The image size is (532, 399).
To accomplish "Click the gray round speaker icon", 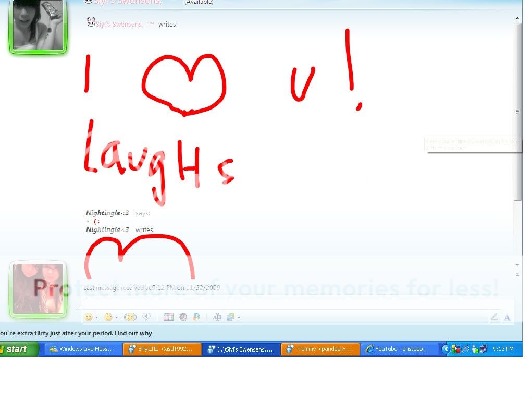I will (x=182, y=317).
